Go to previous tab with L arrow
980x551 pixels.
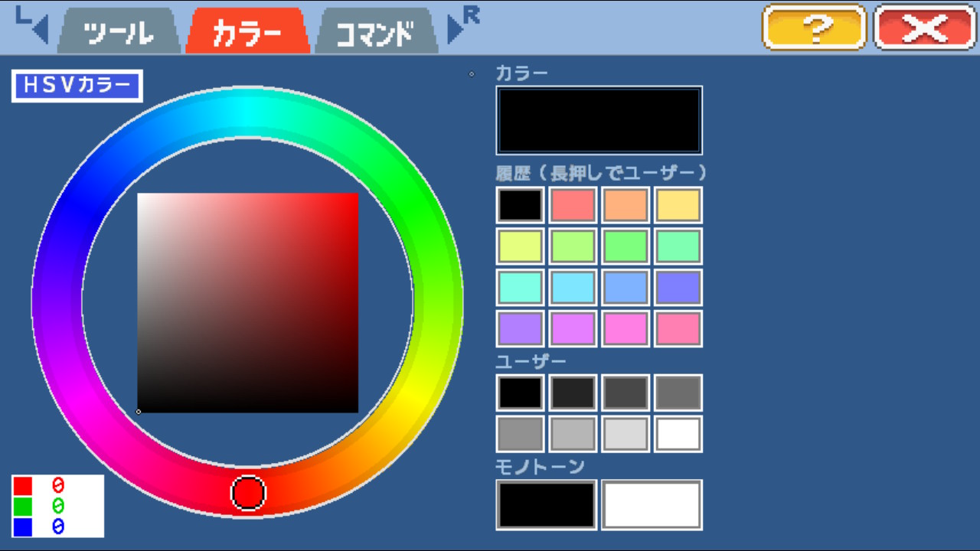click(31, 24)
